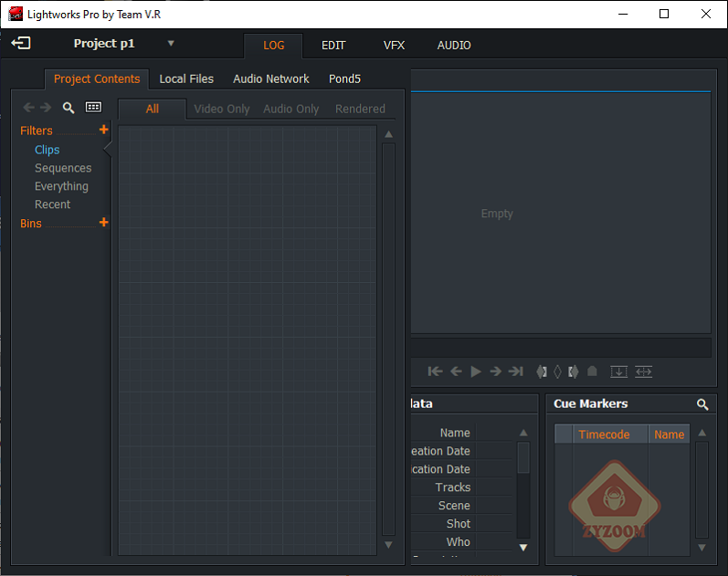Click the Shot metadata field
The width and height of the screenshot is (728, 576).
click(x=494, y=524)
